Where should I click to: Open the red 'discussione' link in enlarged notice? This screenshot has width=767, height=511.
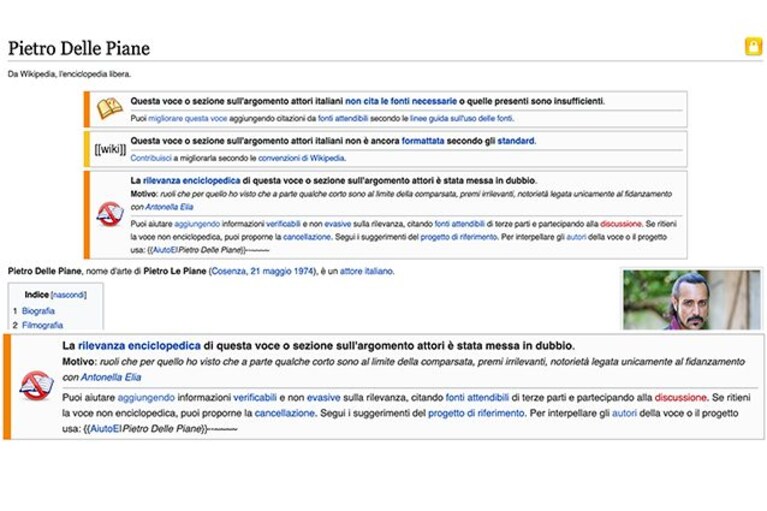coord(680,397)
